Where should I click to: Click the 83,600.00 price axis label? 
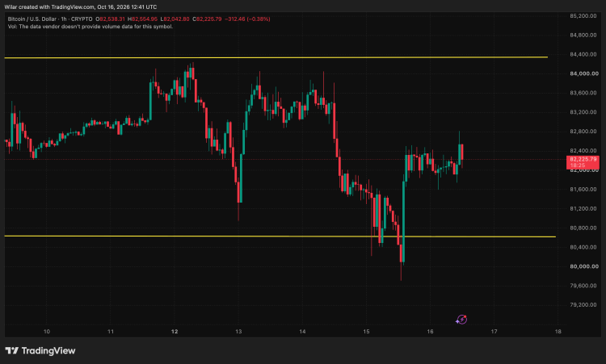point(583,93)
